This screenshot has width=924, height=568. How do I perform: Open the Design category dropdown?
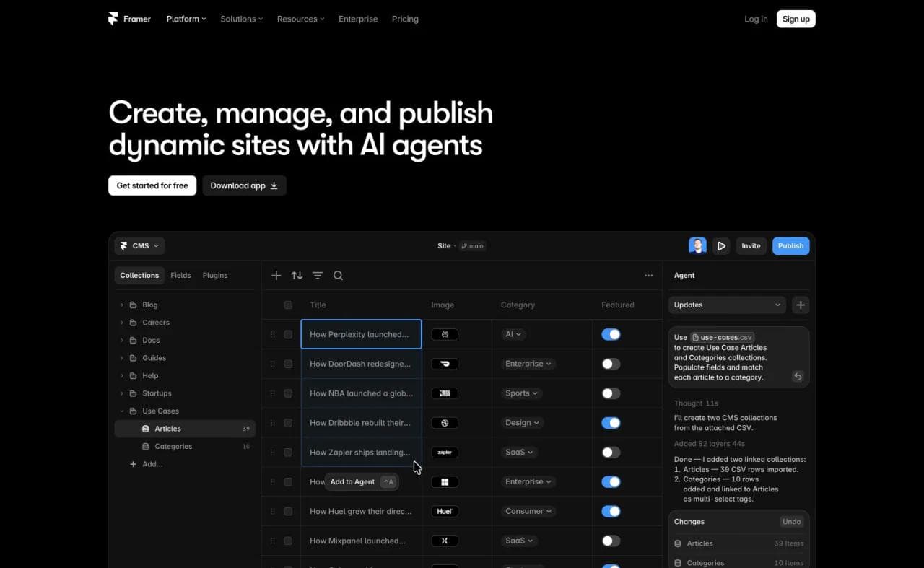pos(523,423)
